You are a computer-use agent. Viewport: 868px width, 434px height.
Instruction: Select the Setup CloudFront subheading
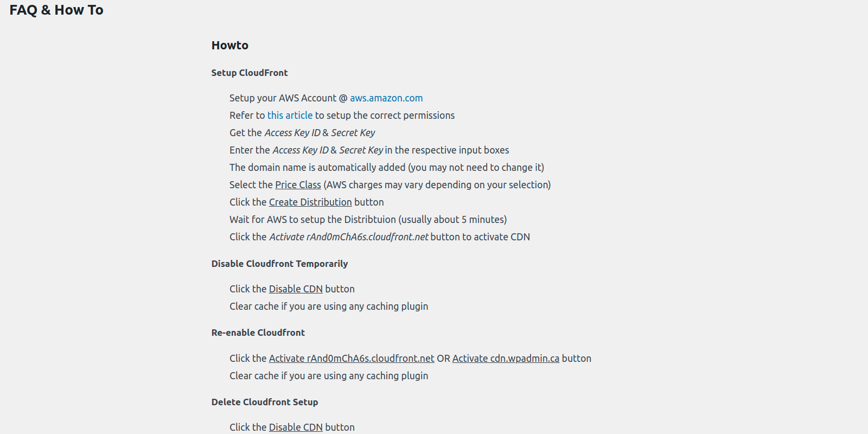coord(250,73)
